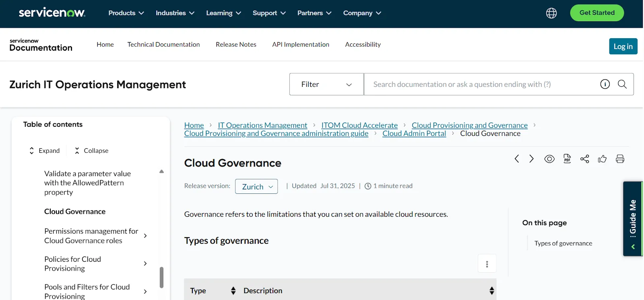Click IT Operations Management breadcrumb
644x300 pixels.
(262, 125)
